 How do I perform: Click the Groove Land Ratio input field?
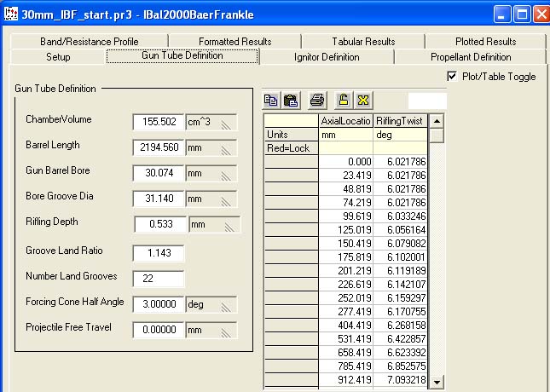(159, 253)
